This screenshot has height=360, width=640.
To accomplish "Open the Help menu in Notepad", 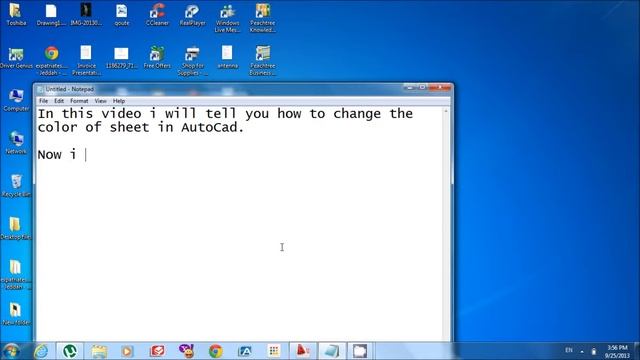I will (x=119, y=101).
